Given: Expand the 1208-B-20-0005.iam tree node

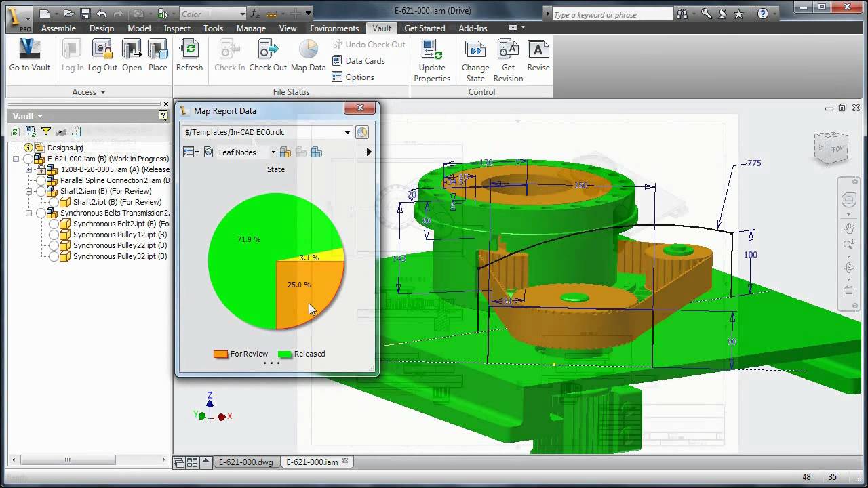Looking at the screenshot, I should pyautogui.click(x=29, y=169).
